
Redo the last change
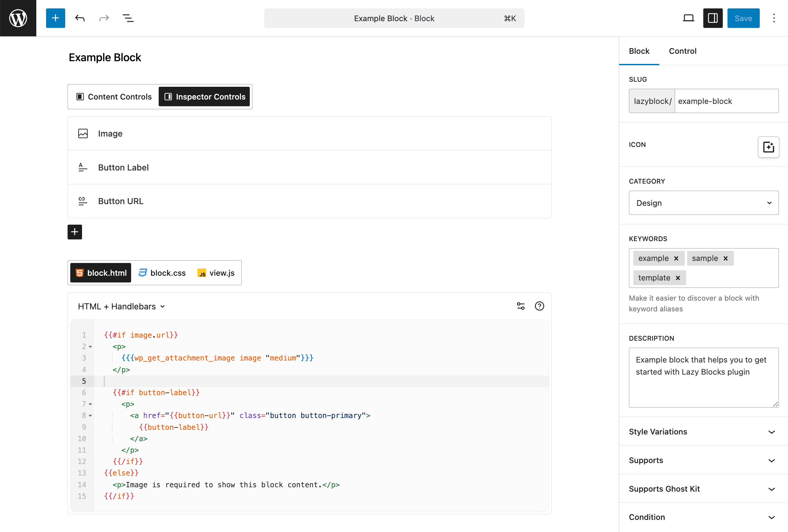point(104,18)
